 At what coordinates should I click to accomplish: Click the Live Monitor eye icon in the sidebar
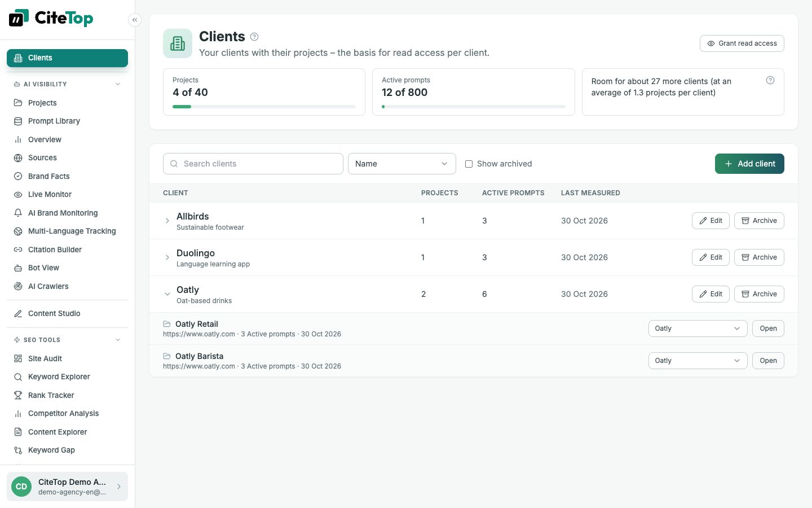[x=18, y=194]
